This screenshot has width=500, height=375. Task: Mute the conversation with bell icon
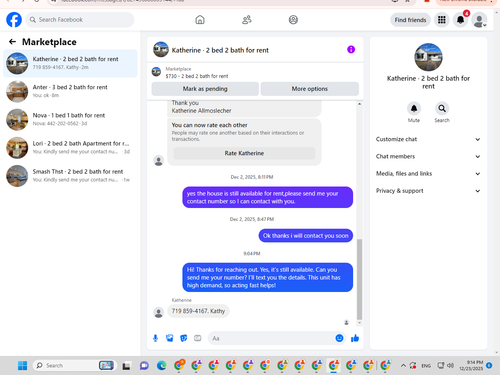414,108
